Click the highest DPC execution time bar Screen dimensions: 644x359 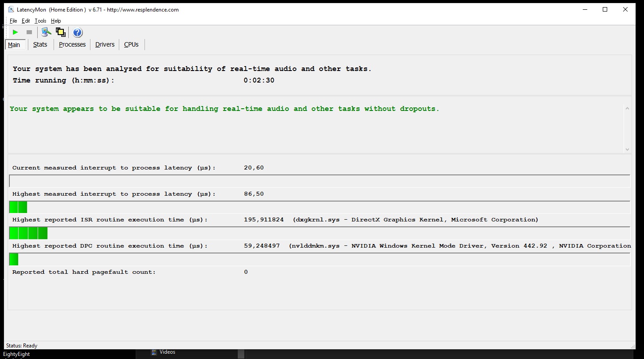(319, 259)
